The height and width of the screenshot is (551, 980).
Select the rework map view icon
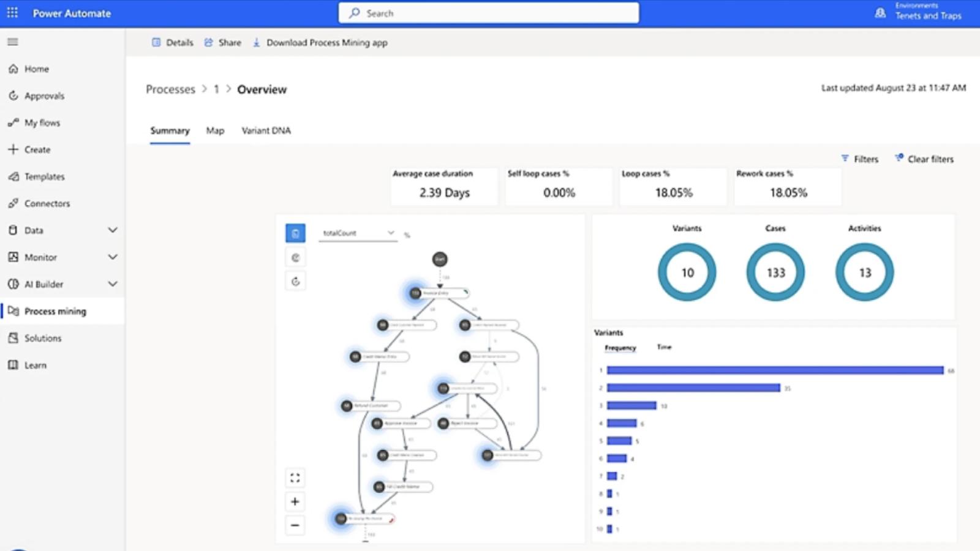click(x=295, y=282)
